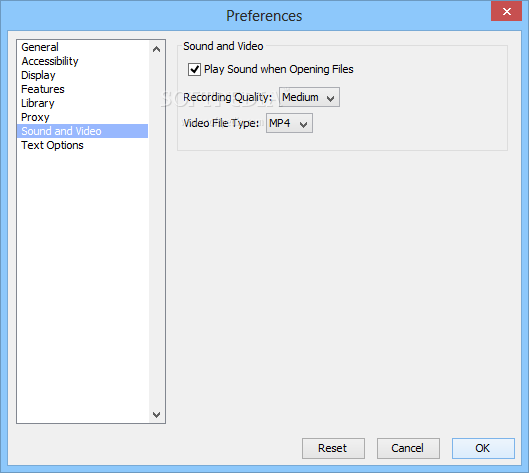Select Library in the category list
The height and width of the screenshot is (473, 529).
(82, 103)
